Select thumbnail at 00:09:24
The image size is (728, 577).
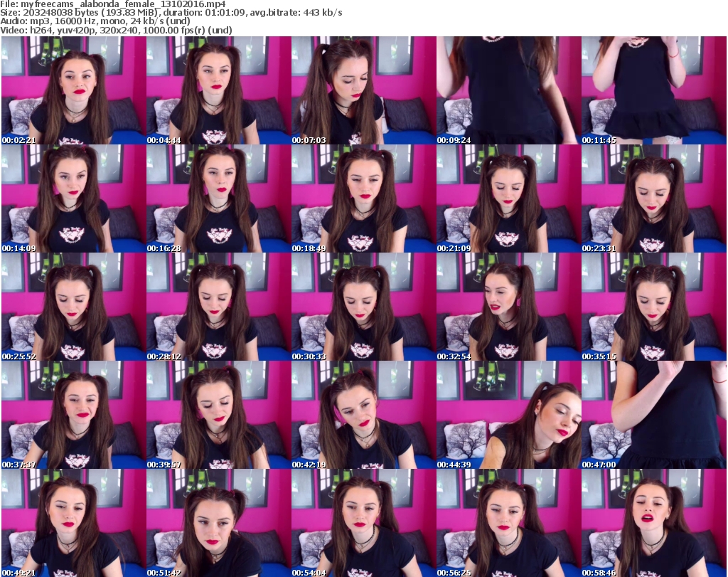click(508, 90)
